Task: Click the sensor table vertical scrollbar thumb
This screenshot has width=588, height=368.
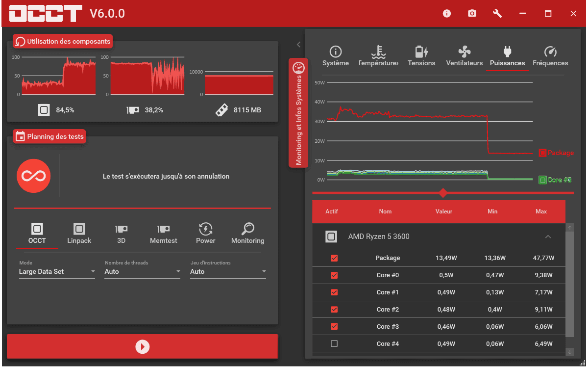Action: tap(569, 284)
